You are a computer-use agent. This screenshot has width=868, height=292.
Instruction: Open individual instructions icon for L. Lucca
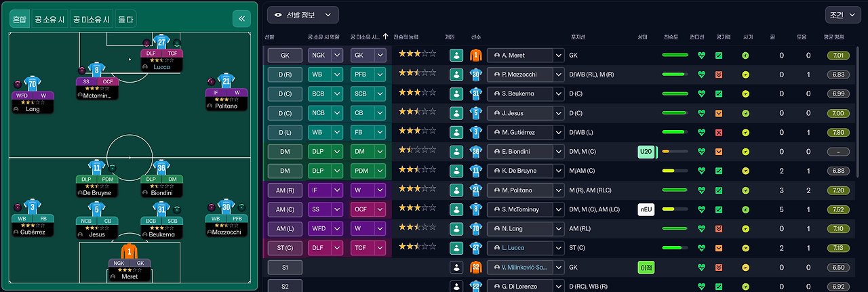[x=456, y=248]
